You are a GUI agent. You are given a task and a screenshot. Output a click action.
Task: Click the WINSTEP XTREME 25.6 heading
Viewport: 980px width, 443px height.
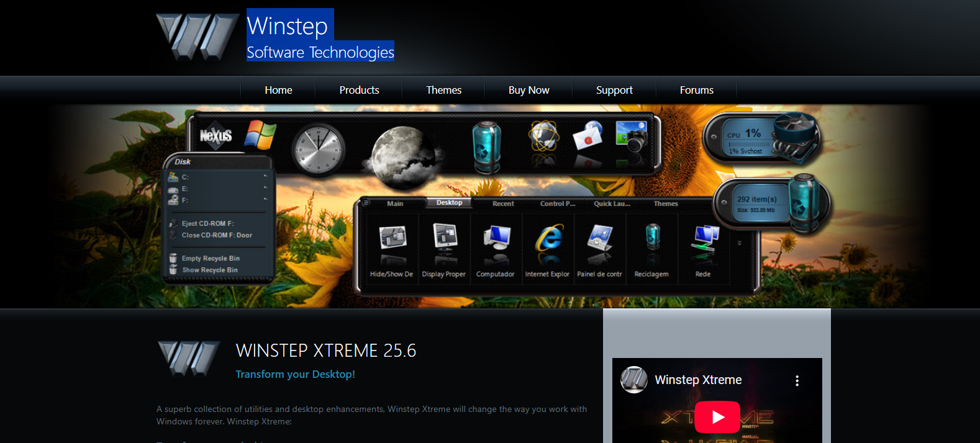(326, 351)
